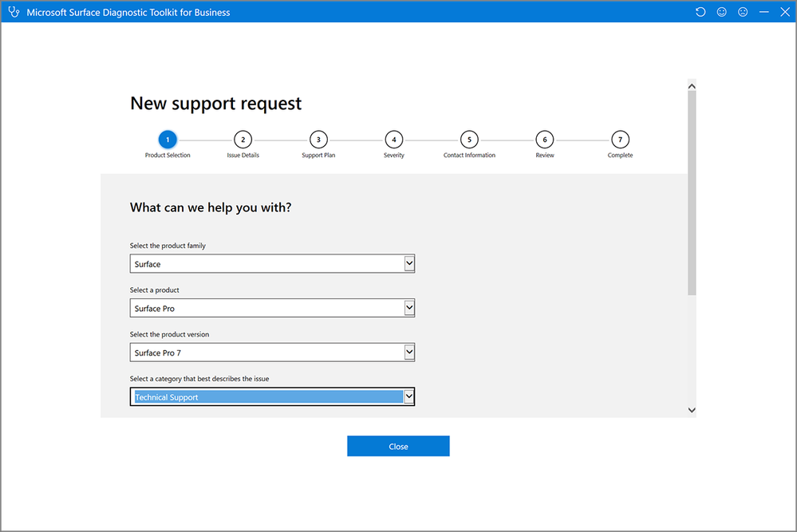Click the blue Close button
The image size is (797, 532).
399,446
